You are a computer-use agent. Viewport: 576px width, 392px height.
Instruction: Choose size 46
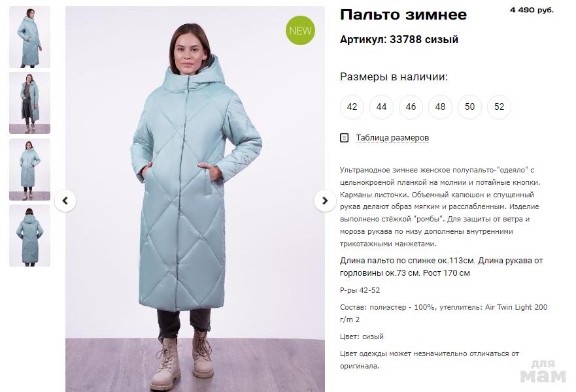[x=411, y=106]
